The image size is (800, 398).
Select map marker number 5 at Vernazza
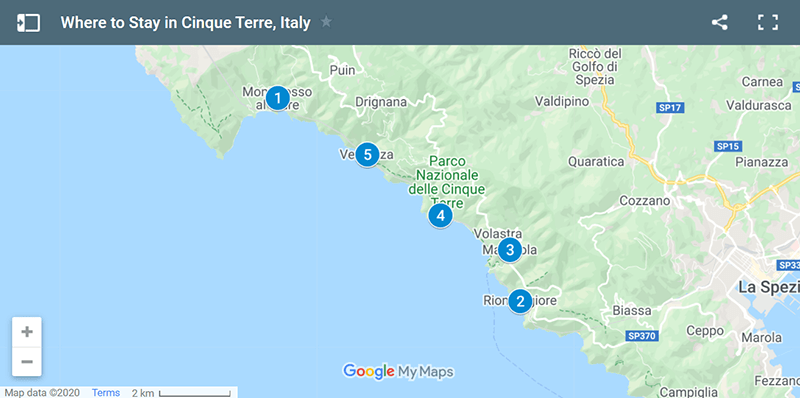tap(367, 154)
